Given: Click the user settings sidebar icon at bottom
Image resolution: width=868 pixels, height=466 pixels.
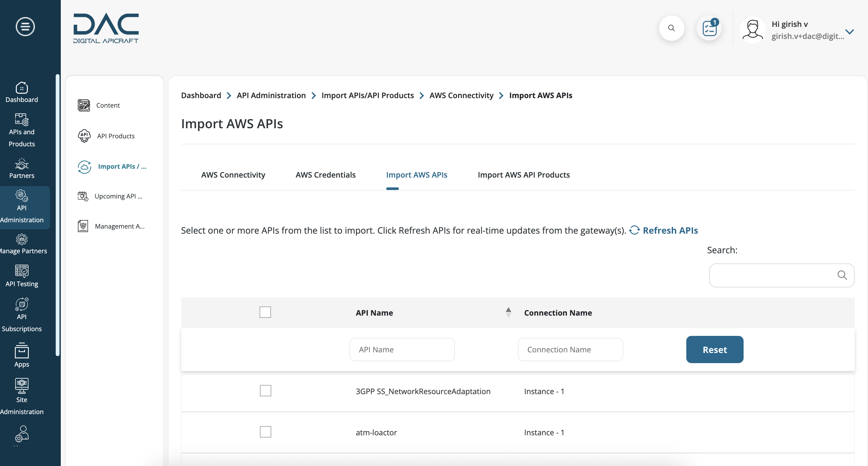Looking at the screenshot, I should point(22,434).
